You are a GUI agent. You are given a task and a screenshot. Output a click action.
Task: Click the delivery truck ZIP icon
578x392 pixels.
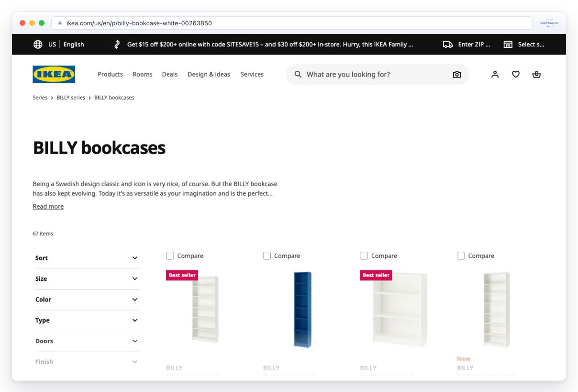point(448,45)
